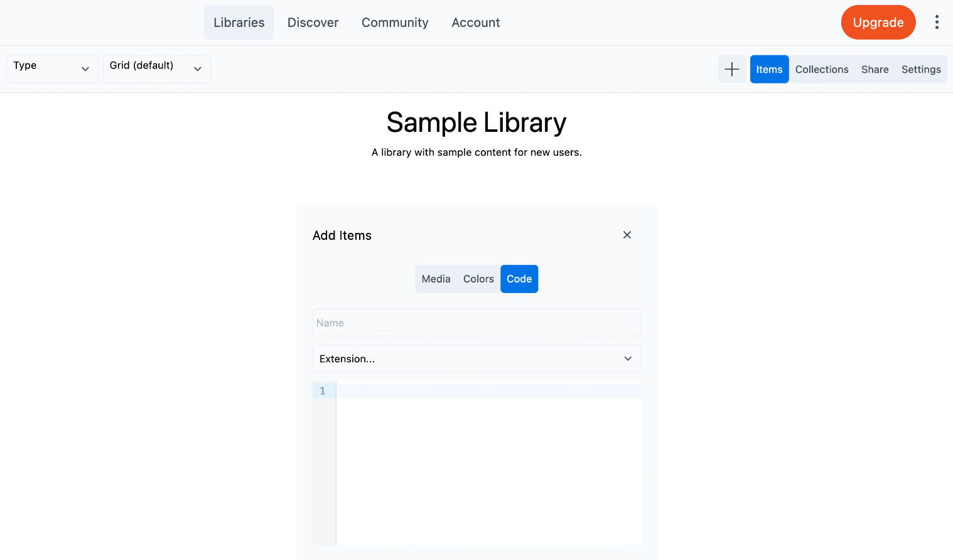Go to the Account page
The width and height of the screenshot is (953, 560).
pyautogui.click(x=475, y=22)
